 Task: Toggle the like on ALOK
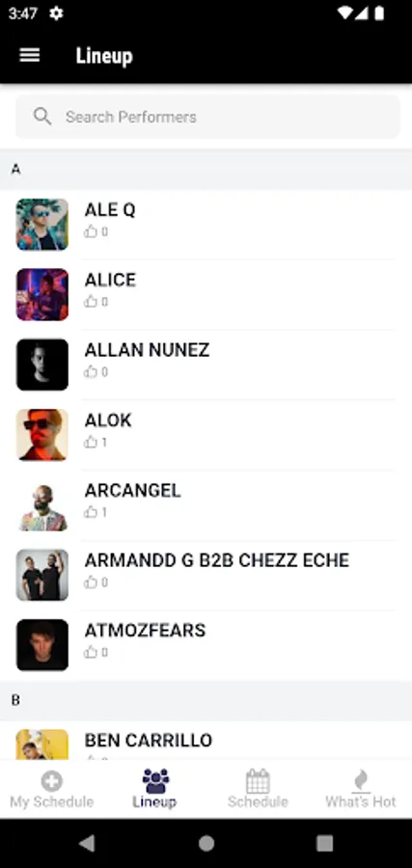click(x=91, y=442)
